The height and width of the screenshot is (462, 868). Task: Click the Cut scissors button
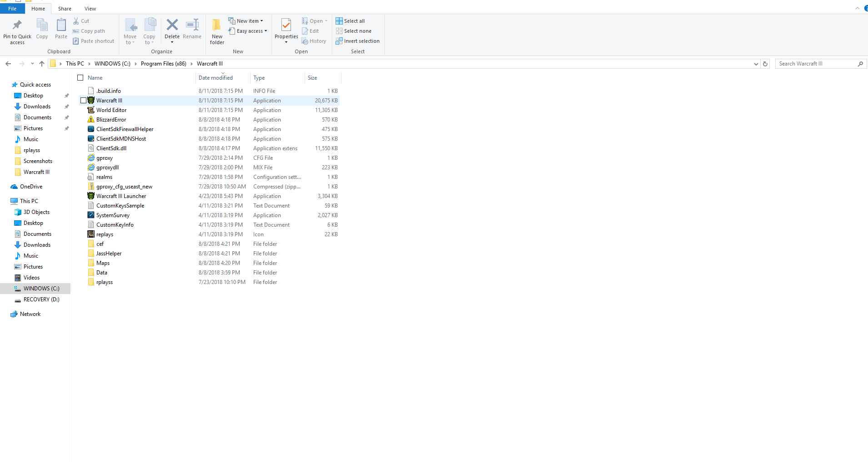(82, 21)
